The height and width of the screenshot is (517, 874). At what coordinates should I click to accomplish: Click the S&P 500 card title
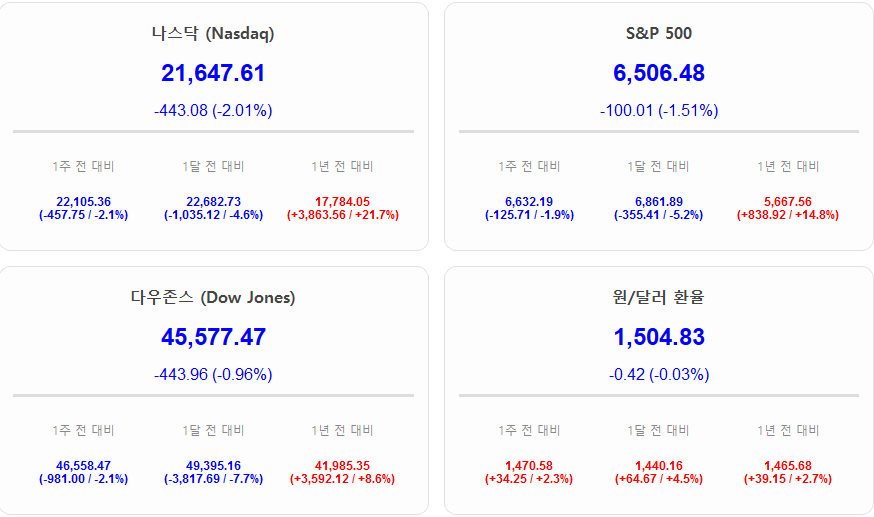659,33
